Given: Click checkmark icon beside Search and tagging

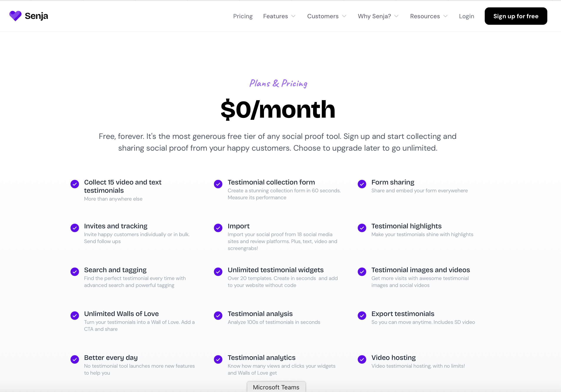Looking at the screenshot, I should (x=75, y=272).
